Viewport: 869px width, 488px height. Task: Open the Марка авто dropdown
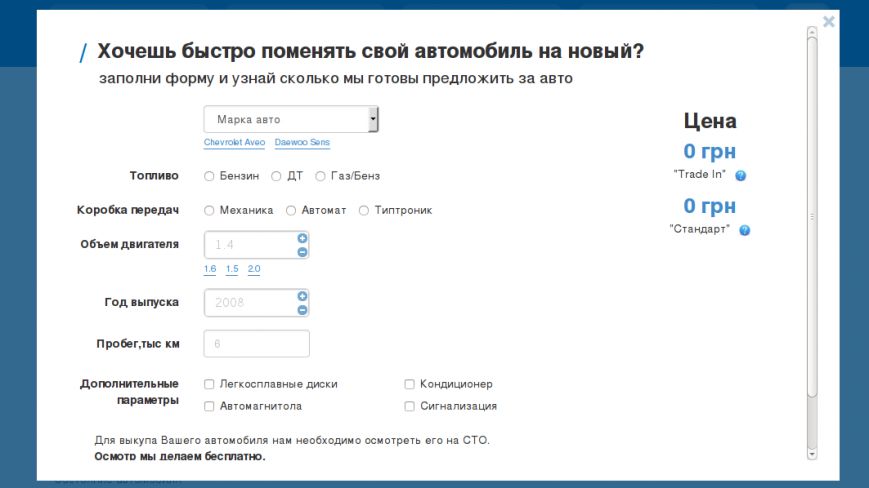tap(291, 119)
